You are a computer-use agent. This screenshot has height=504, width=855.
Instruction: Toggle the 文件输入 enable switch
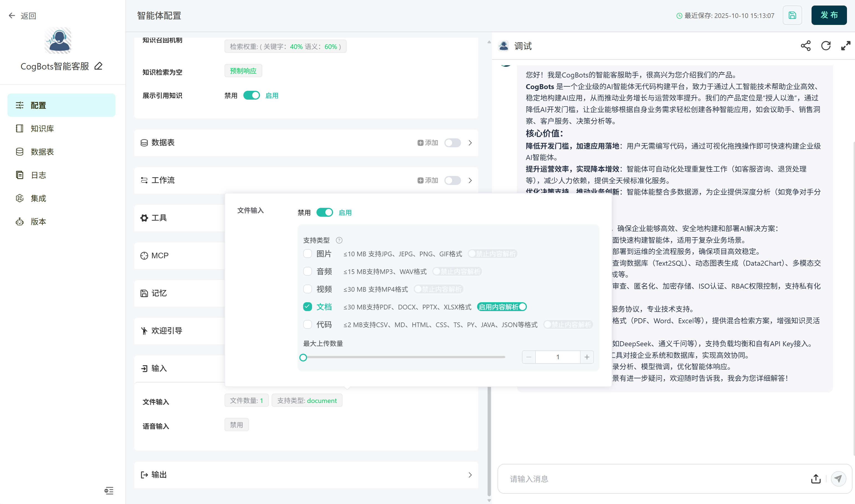tap(325, 213)
